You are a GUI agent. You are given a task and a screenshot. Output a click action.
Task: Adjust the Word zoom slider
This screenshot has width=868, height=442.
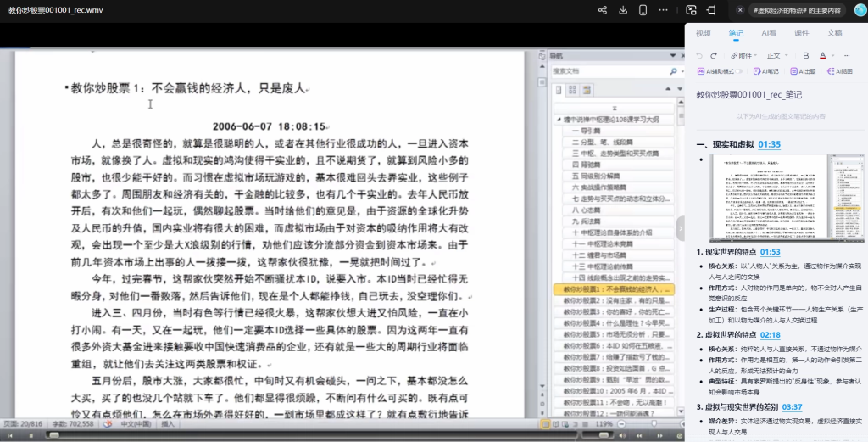(654, 424)
